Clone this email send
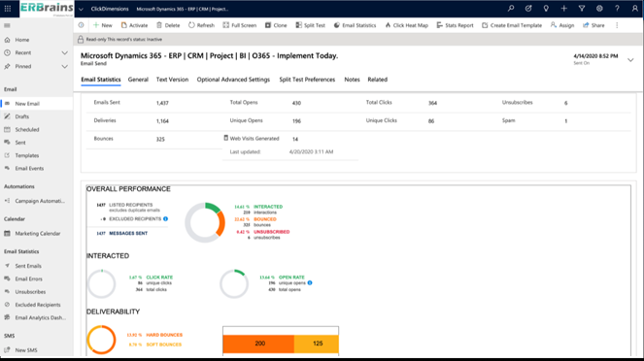 [276, 25]
